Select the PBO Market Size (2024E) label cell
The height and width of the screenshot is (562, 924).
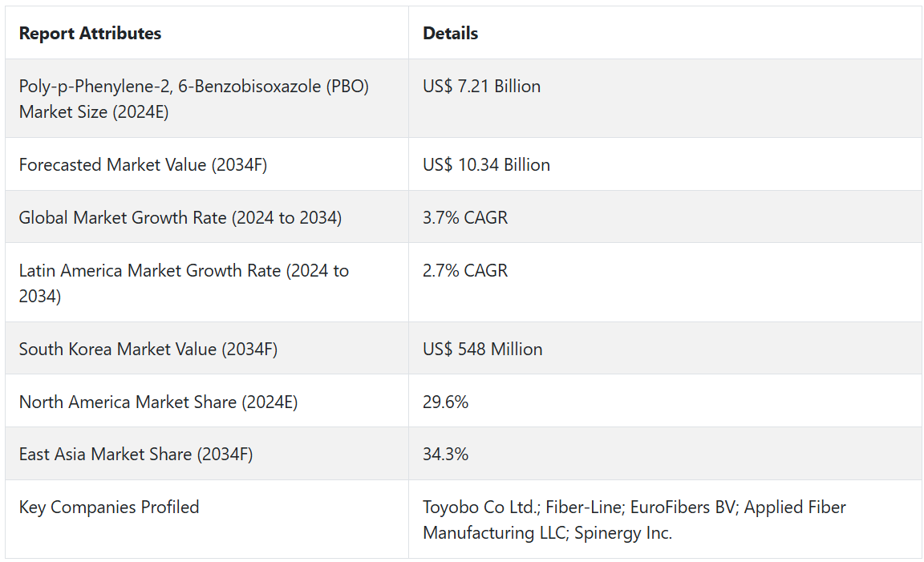click(x=193, y=99)
